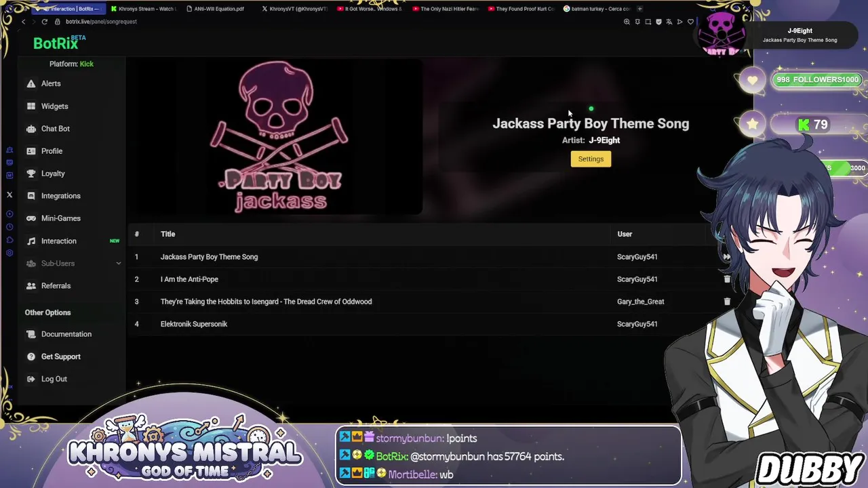Screen dimensions: 868x488
Task: Open the Referrals people icon
Action: (31, 286)
